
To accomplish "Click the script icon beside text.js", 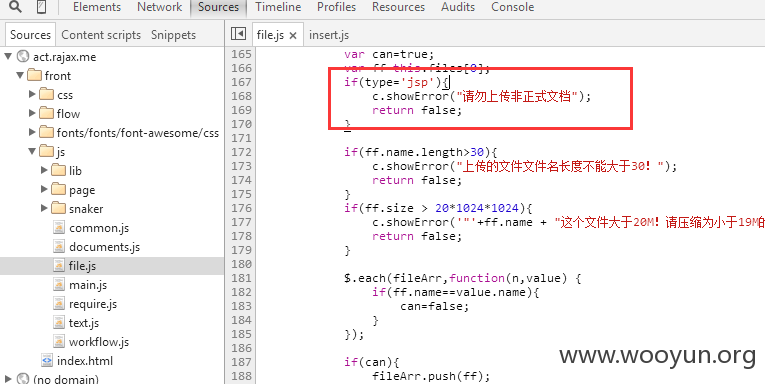I will coord(59,323).
